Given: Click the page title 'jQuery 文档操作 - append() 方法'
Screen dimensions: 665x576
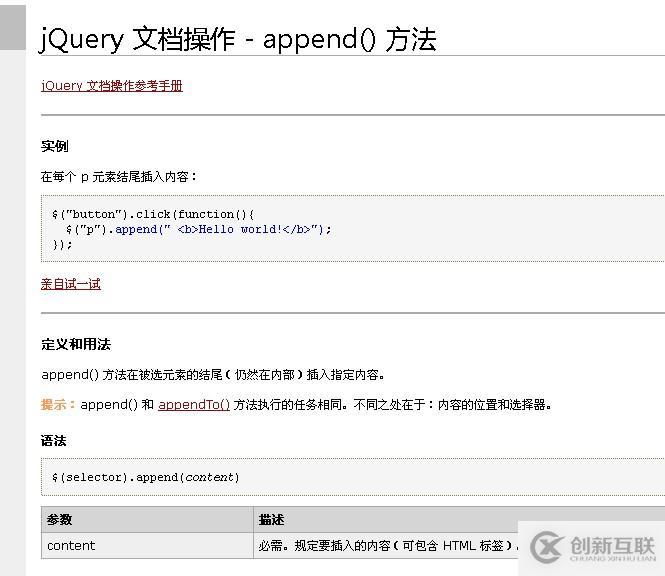Looking at the screenshot, I should point(238,39).
